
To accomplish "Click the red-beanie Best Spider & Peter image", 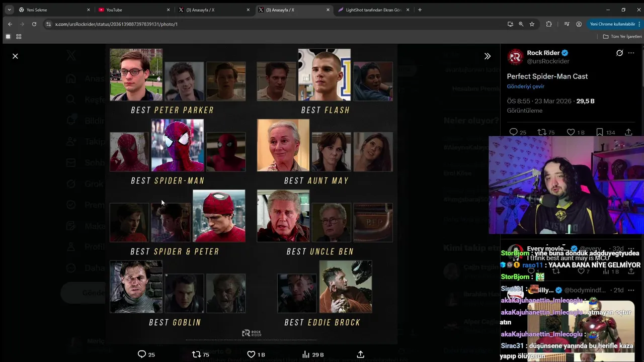I will pyautogui.click(x=219, y=216).
